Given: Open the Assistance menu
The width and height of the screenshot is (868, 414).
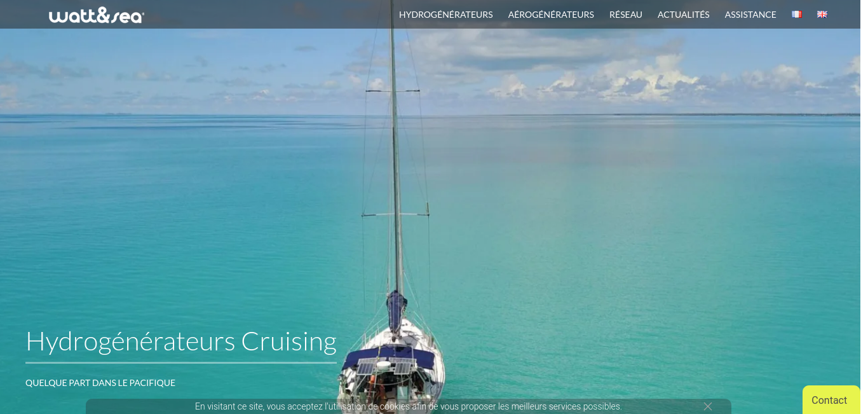Looking at the screenshot, I should [750, 15].
